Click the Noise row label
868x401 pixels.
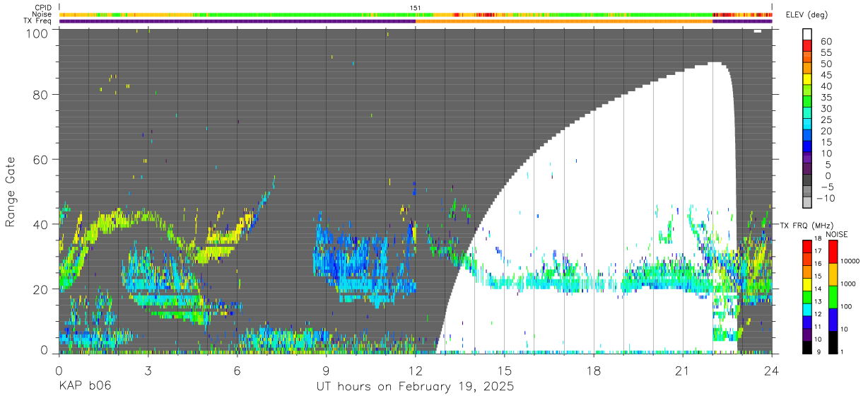point(42,14)
